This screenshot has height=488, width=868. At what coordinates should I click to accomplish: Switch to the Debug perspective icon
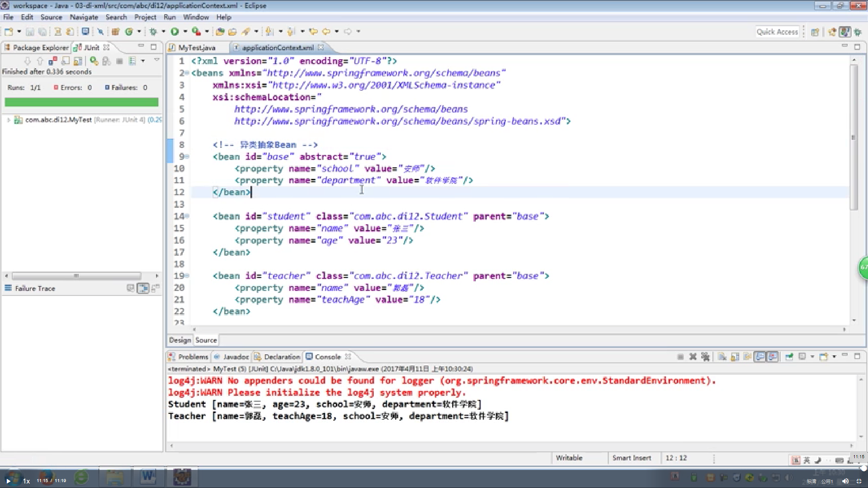(858, 32)
